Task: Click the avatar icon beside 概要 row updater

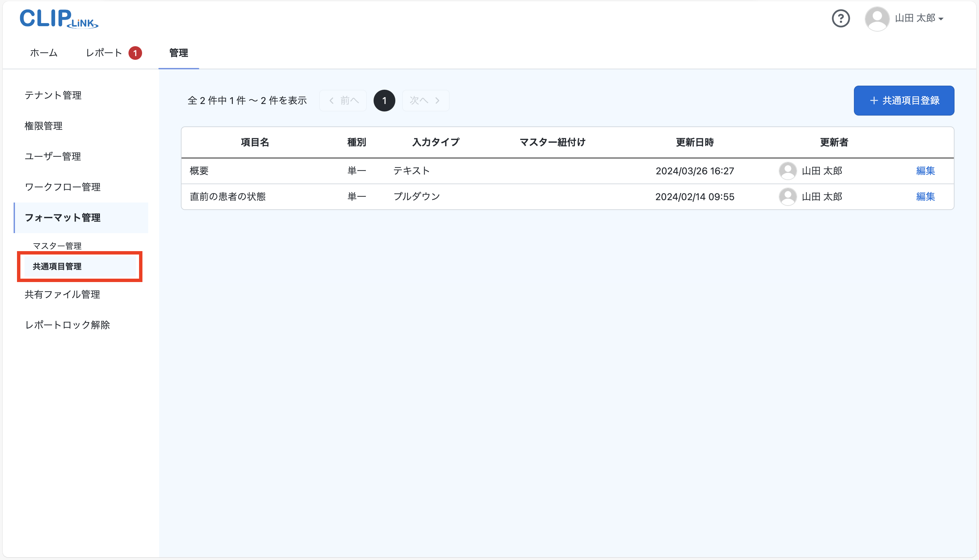Action: 788,171
